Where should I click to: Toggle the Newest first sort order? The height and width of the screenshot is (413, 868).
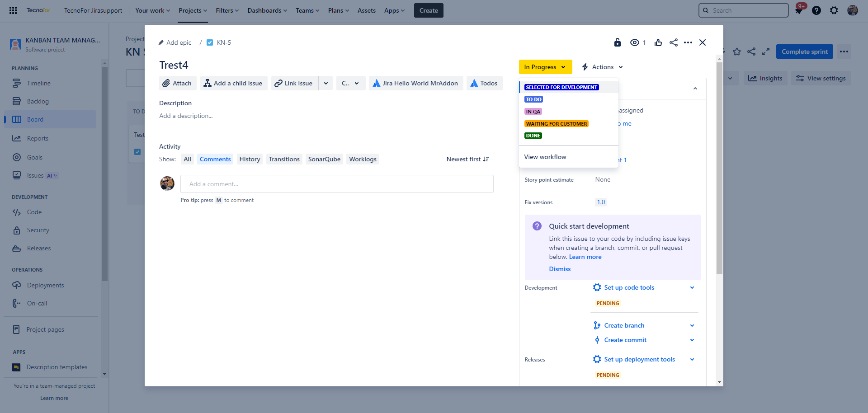(x=467, y=159)
